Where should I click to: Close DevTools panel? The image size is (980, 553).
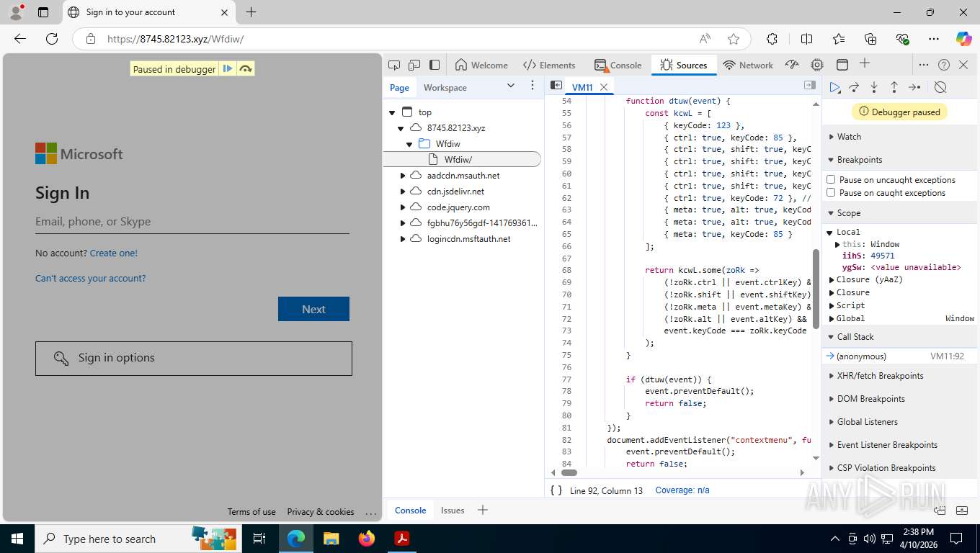tap(964, 65)
